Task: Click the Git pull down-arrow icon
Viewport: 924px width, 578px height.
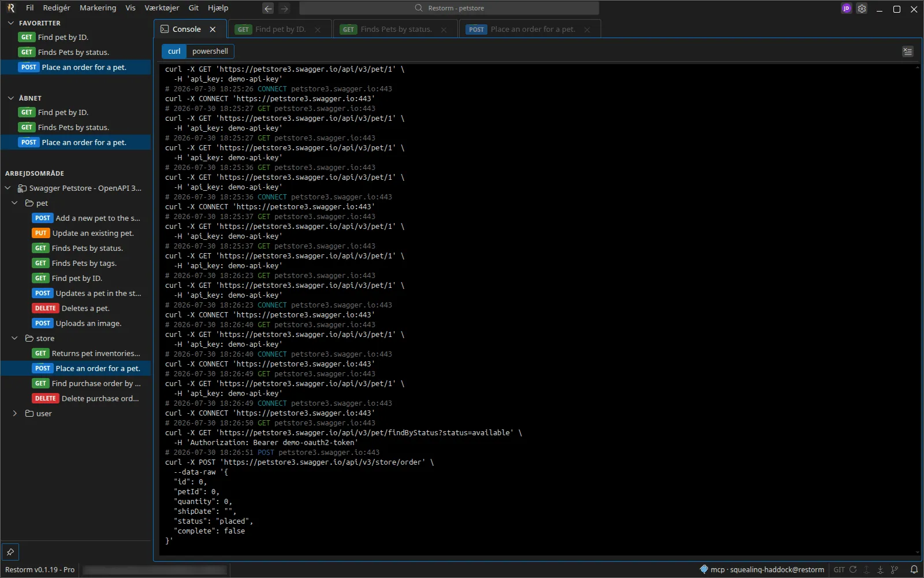Action: pyautogui.click(x=880, y=569)
